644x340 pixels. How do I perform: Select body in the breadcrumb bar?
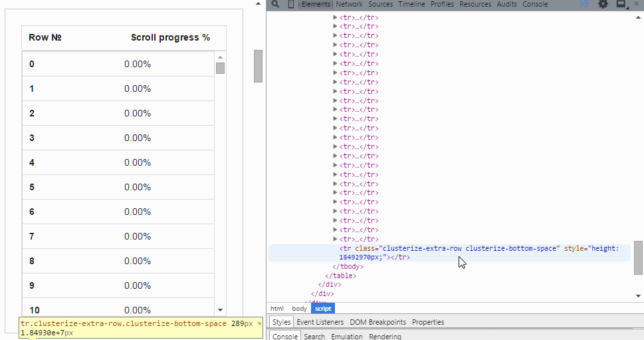(300, 308)
